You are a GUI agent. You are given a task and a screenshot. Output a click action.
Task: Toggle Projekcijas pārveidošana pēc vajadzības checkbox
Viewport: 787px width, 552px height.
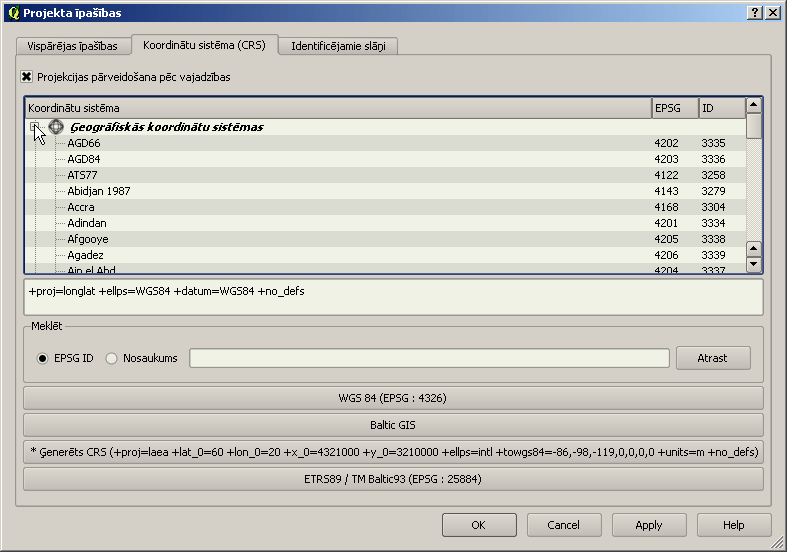[x=27, y=77]
